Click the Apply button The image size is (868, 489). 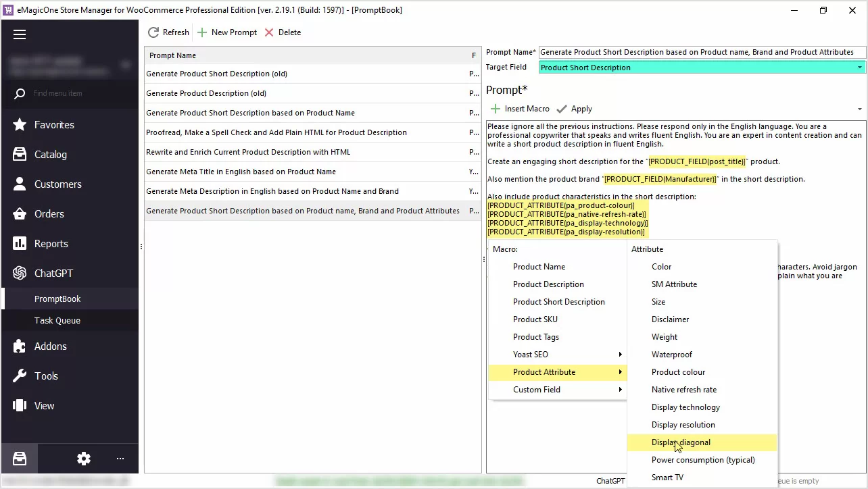(x=575, y=109)
